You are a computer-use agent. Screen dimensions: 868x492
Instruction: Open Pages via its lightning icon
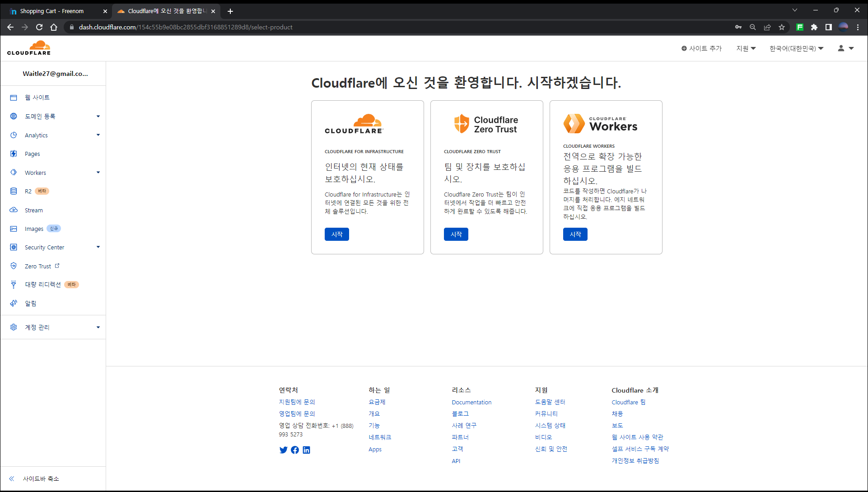click(14, 154)
